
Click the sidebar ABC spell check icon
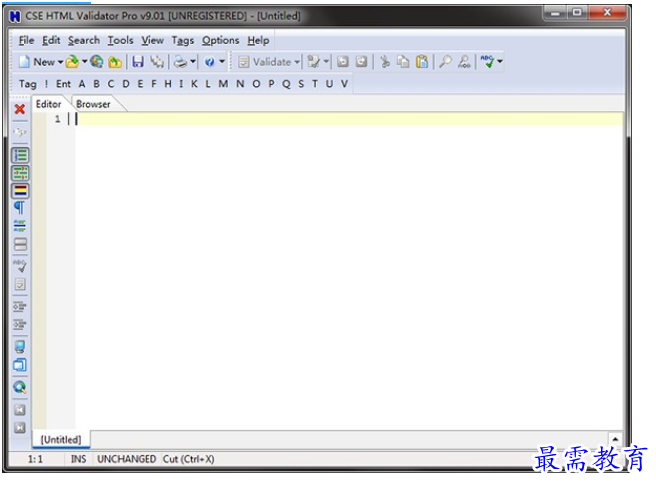[20, 266]
